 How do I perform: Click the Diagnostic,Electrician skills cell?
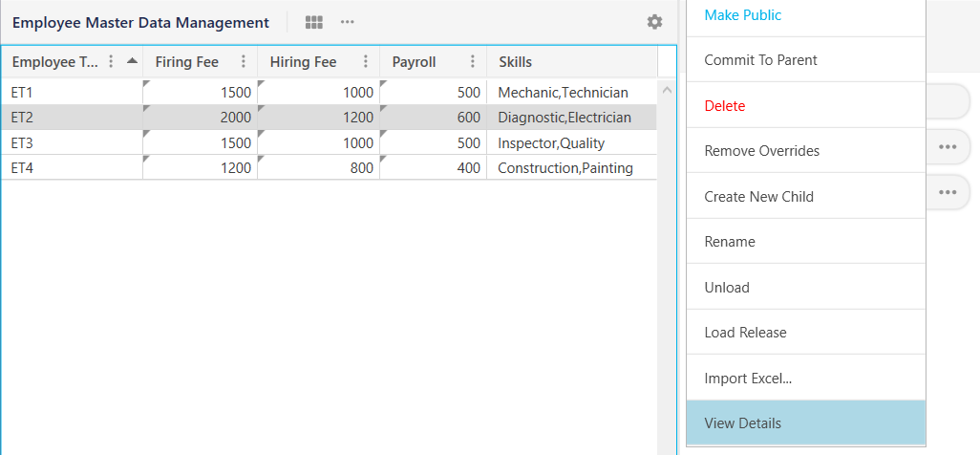(572, 117)
